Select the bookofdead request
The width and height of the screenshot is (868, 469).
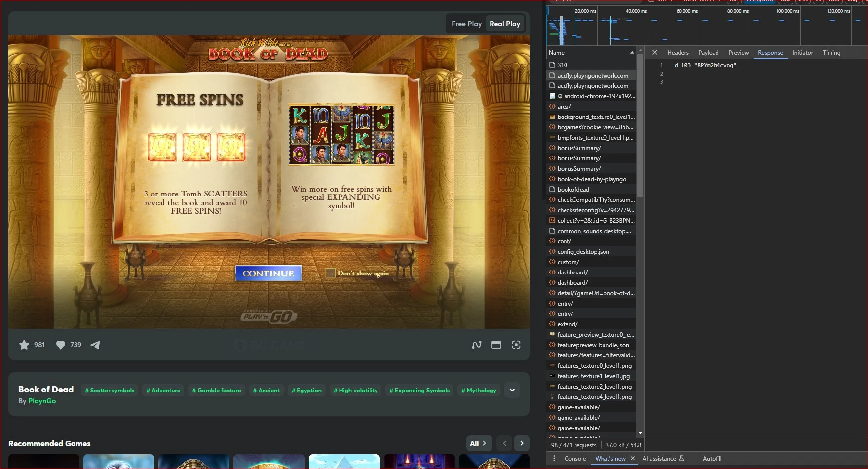click(591, 189)
